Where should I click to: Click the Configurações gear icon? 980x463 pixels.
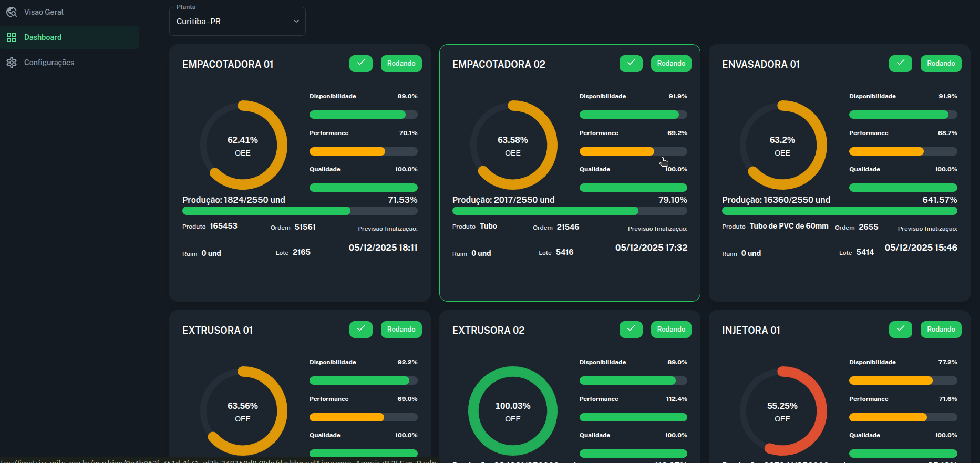click(12, 63)
